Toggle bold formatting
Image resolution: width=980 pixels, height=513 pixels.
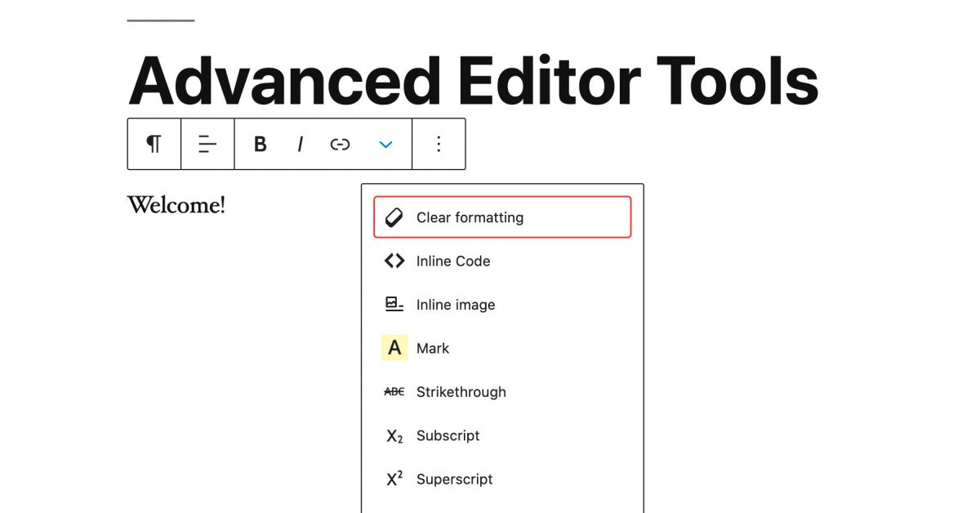(261, 145)
